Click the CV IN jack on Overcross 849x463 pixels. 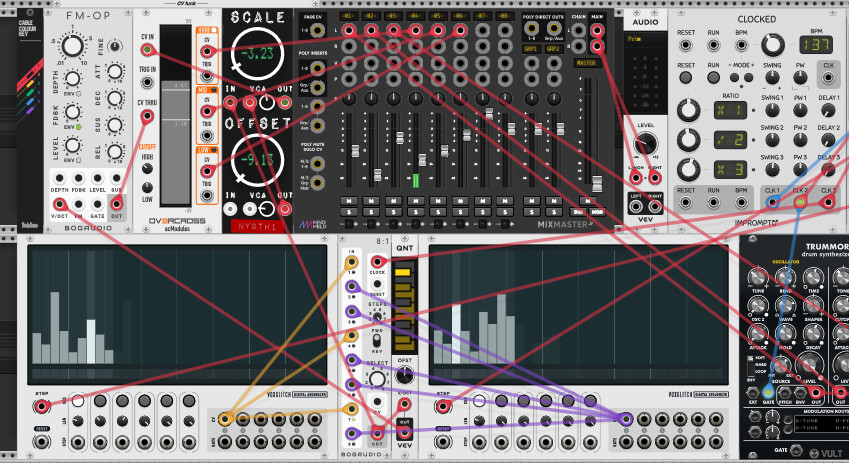[x=147, y=50]
